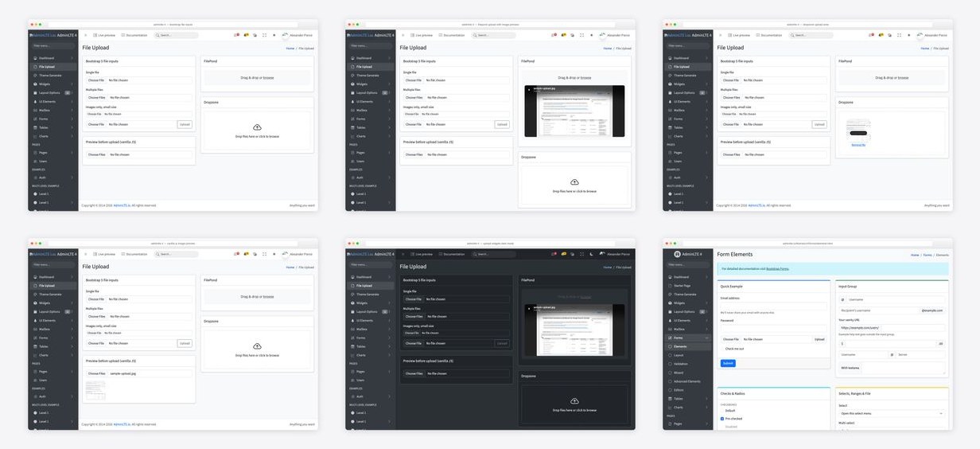Click the Dashboard icon in dark-mode sidebar
Screen dimensions: 980x449
[352, 277]
